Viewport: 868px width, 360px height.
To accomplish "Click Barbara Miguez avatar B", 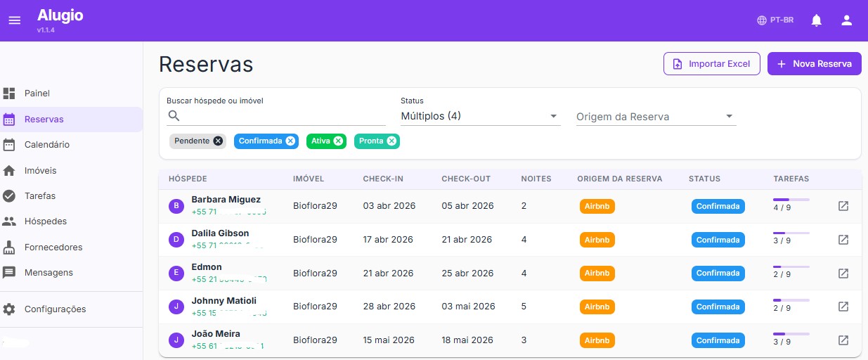I will (x=176, y=206).
